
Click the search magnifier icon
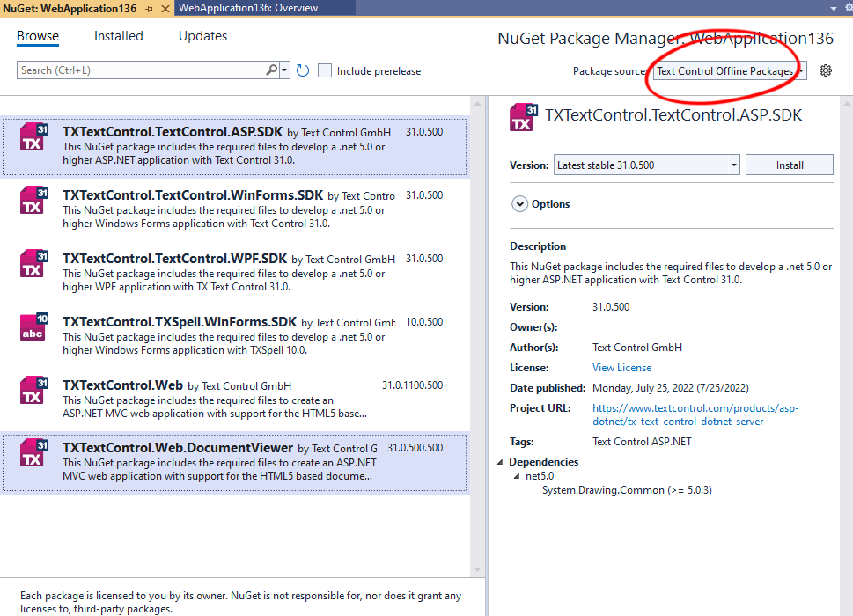pyautogui.click(x=271, y=70)
